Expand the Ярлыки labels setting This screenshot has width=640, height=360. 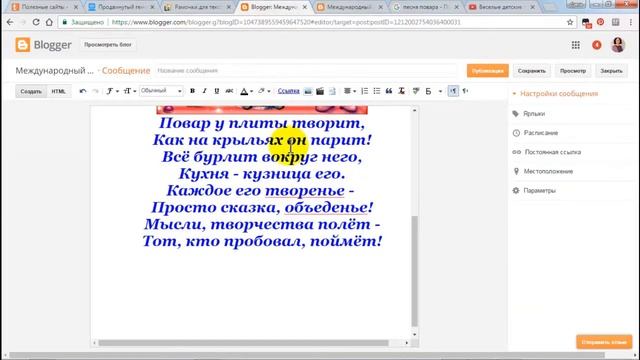coord(534,114)
